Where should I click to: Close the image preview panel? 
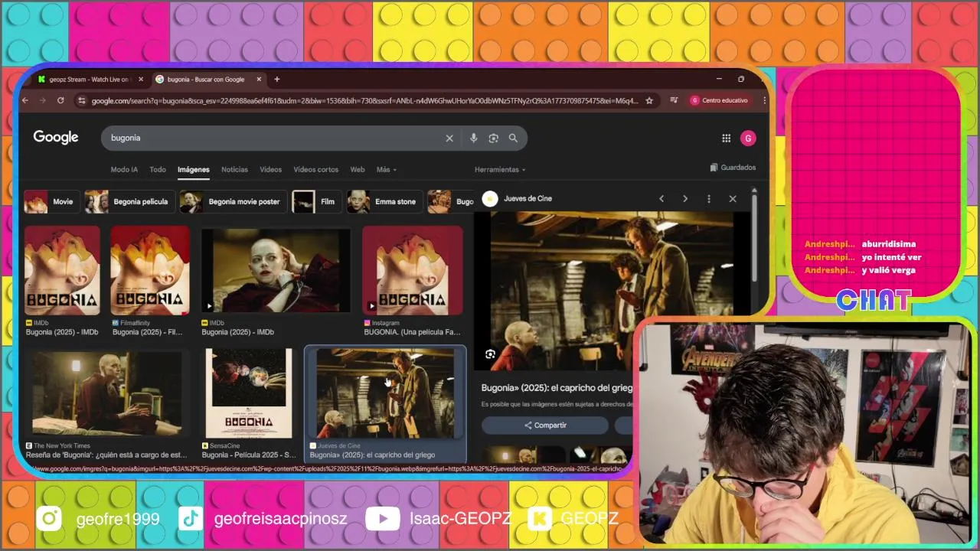pos(733,199)
